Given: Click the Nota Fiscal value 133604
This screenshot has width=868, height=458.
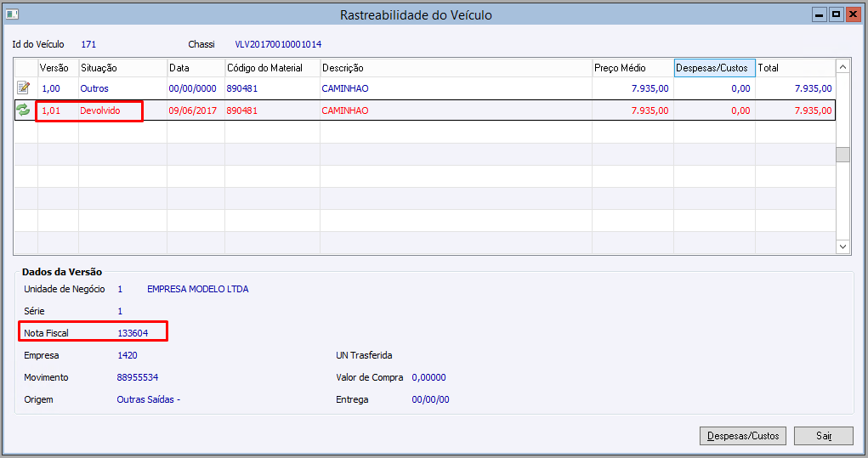Looking at the screenshot, I should pos(133,333).
